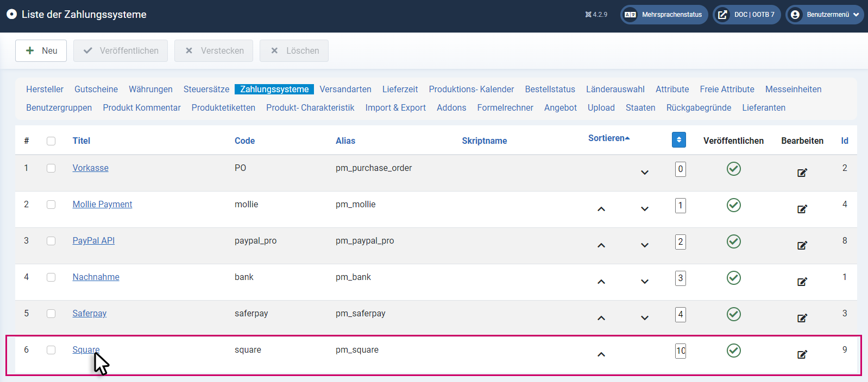
Task: Click the Saferpay order number field
Action: tap(681, 315)
